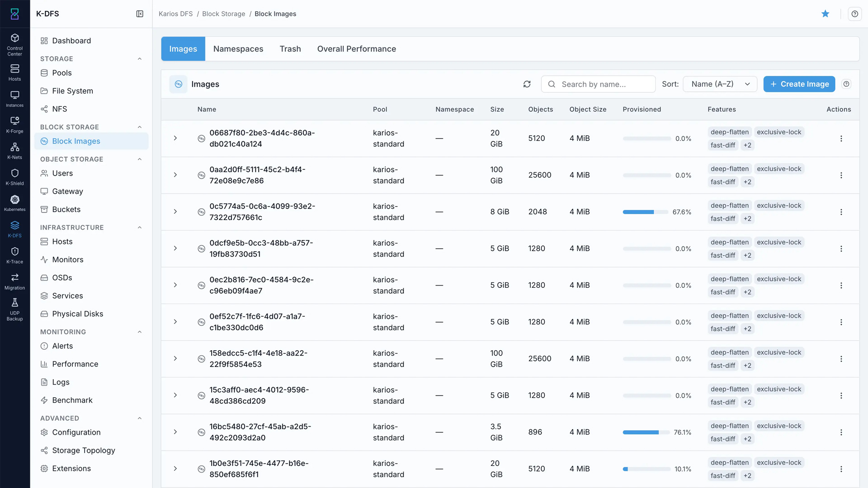Image resolution: width=868 pixels, height=488 pixels.
Task: Click the Name column header
Action: 207,109
